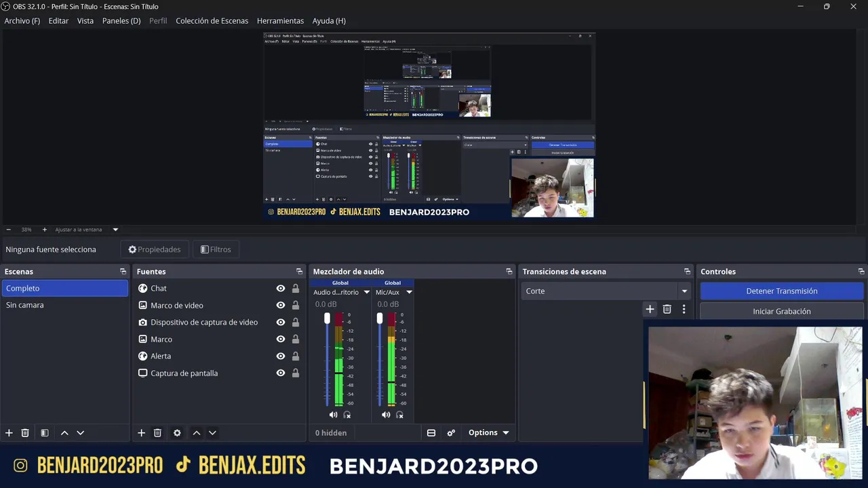Viewport: 868px width, 488px height.
Task: Adjust Mic/Aux volume fader
Action: (x=380, y=319)
